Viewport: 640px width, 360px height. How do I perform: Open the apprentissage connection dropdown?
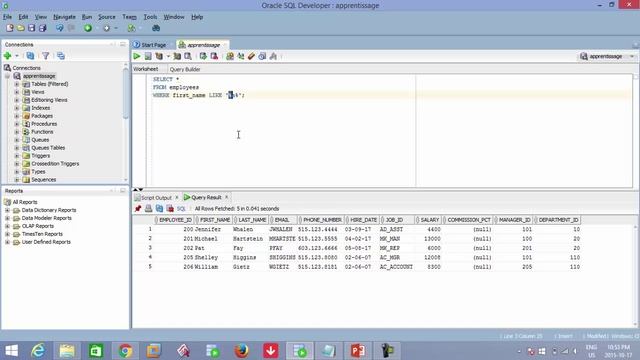[x=631, y=56]
